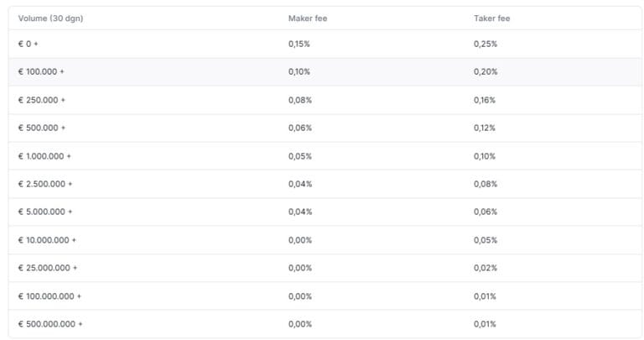Click the € 25.000.000 + volume cell

click(x=48, y=268)
